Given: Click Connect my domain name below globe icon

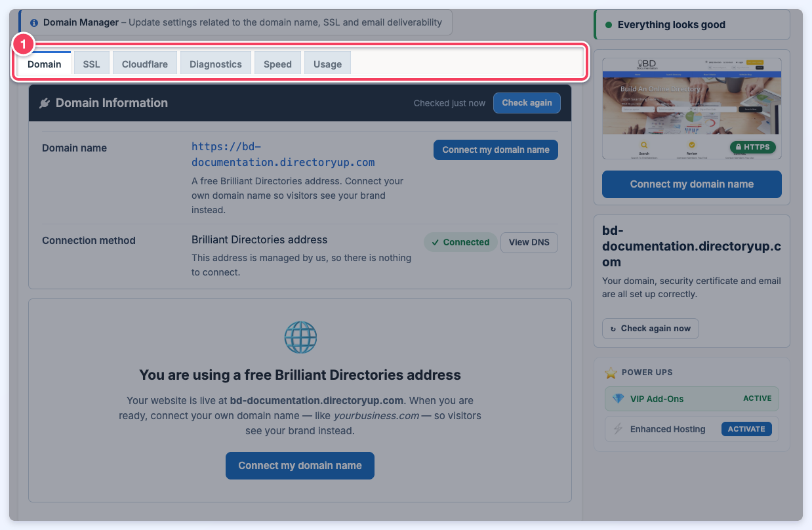Looking at the screenshot, I should [300, 465].
